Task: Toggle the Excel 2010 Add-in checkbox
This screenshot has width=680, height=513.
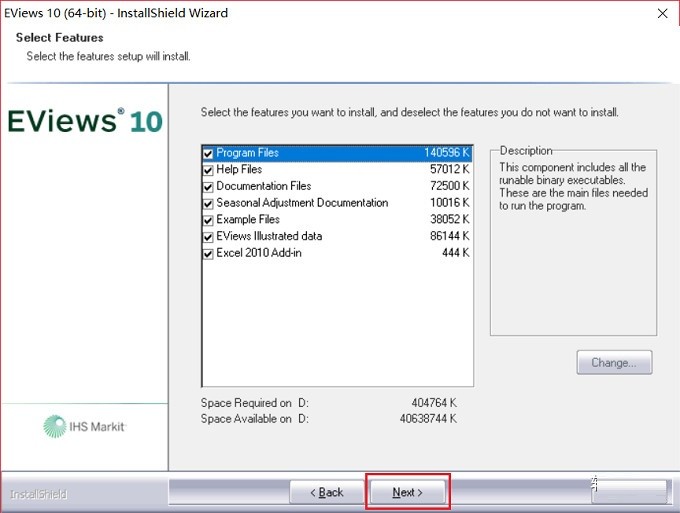Action: tap(208, 254)
